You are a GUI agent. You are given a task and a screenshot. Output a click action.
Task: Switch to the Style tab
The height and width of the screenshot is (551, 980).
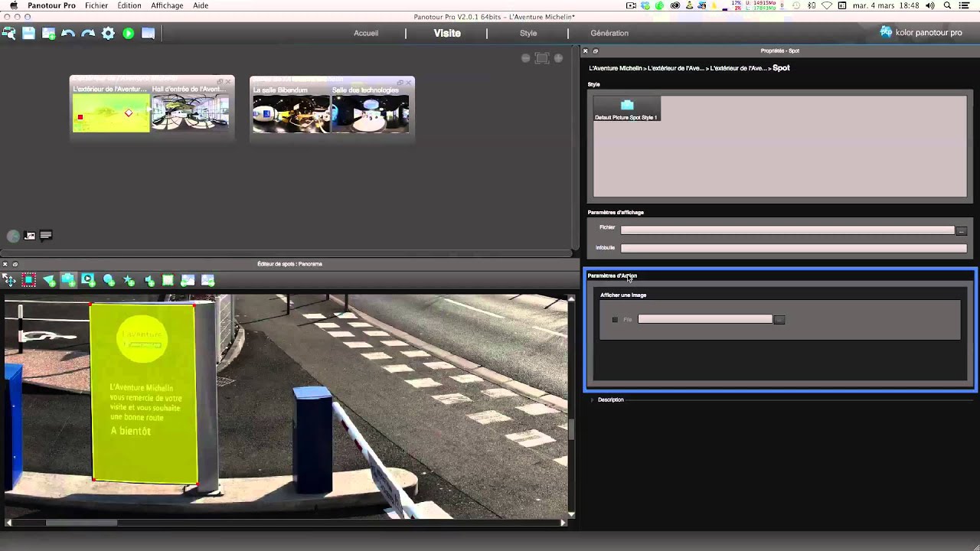pyautogui.click(x=528, y=33)
